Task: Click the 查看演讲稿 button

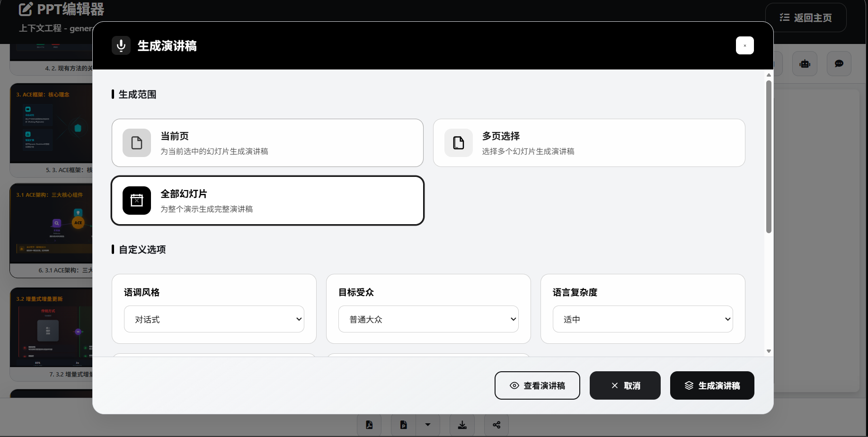Action: tap(537, 385)
